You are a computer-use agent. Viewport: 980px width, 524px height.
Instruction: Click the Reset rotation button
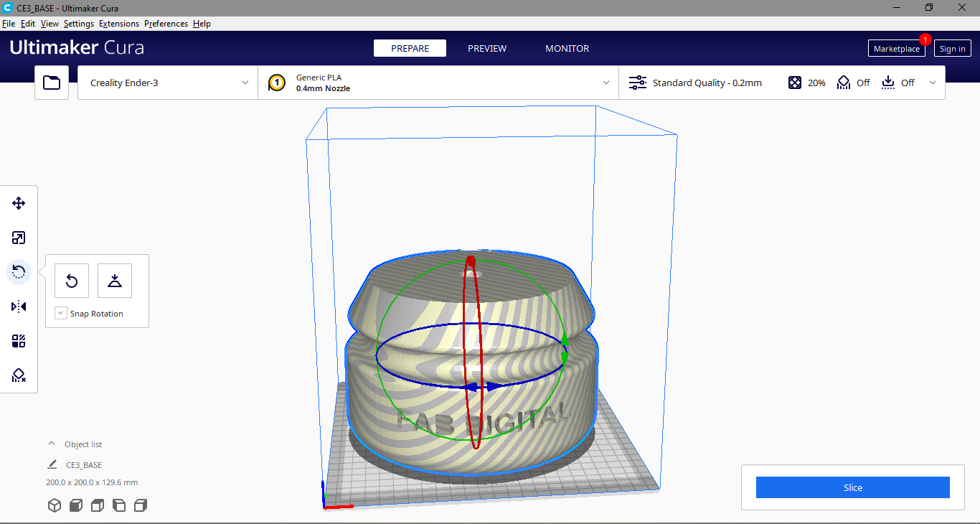pyautogui.click(x=72, y=281)
